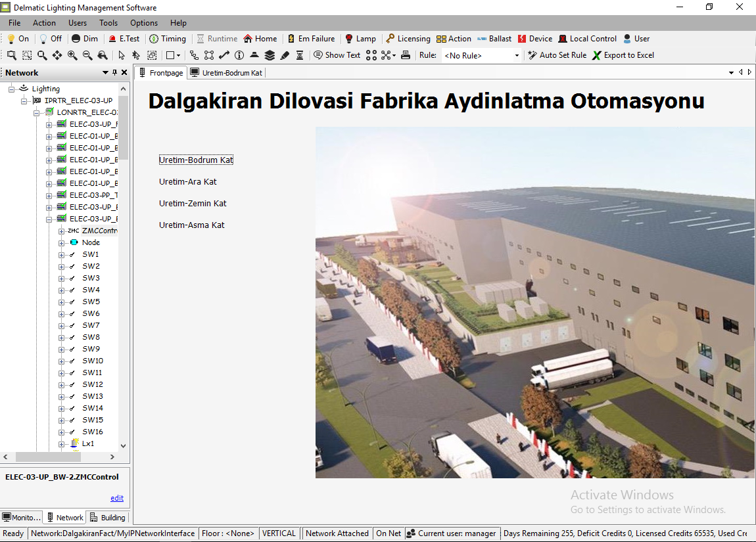Click the Current user: manager status entry
The width and height of the screenshot is (756, 542).
pyautogui.click(x=451, y=533)
